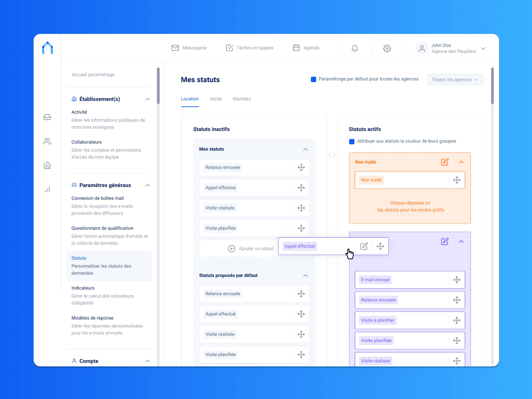Click the Tâches et rappels check icon
The width and height of the screenshot is (532, 399).
[229, 48]
